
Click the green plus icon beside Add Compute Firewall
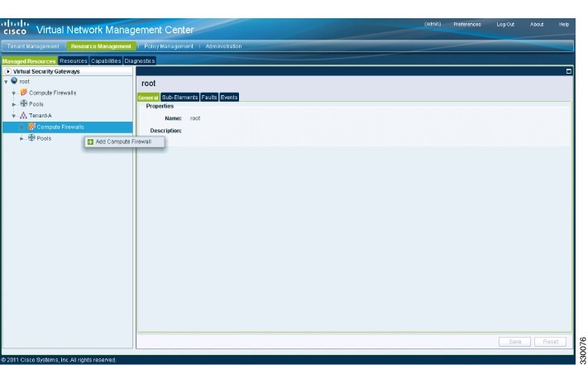[x=90, y=142]
